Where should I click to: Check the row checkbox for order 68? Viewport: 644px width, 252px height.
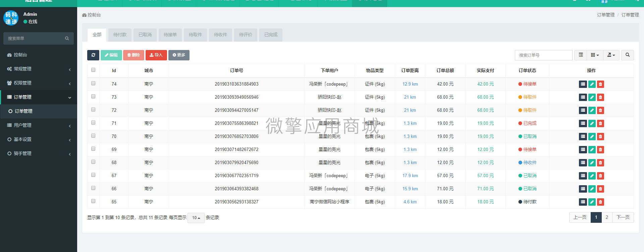pos(93,162)
